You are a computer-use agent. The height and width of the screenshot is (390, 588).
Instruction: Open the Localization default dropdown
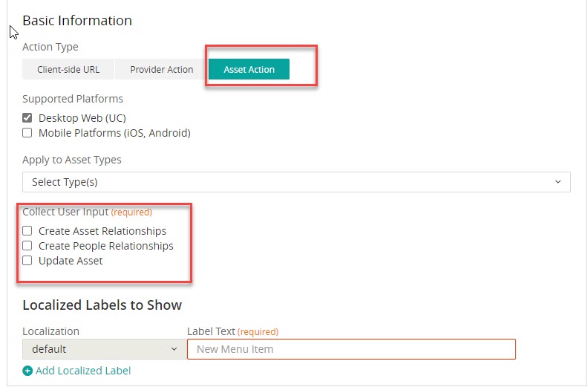102,349
